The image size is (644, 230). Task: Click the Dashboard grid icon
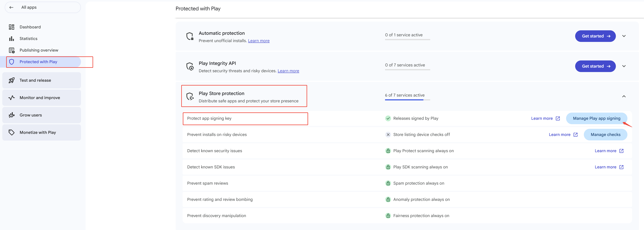[12, 27]
